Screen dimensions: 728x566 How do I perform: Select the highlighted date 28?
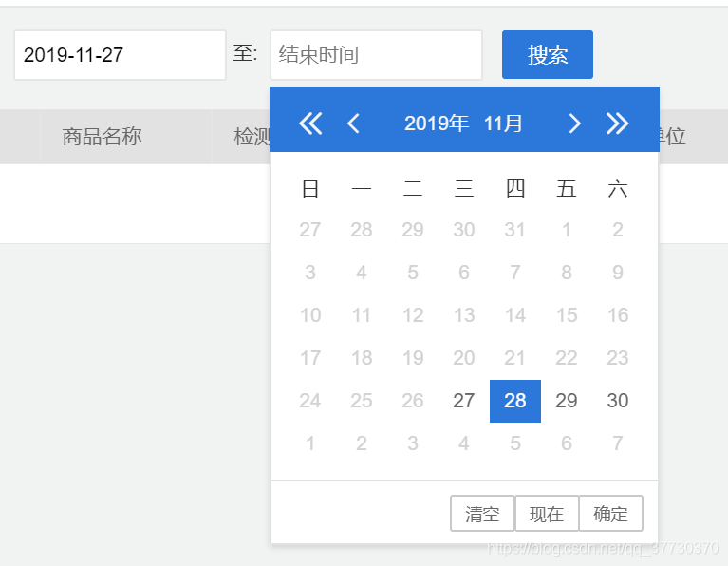(x=515, y=401)
